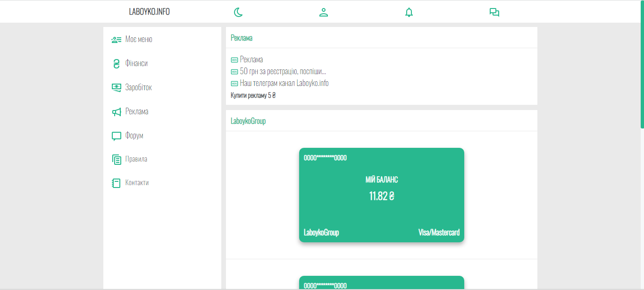Screen dimensions: 644x290
Task: Toggle dark mode with the moon icon
Action: [x=238, y=12]
